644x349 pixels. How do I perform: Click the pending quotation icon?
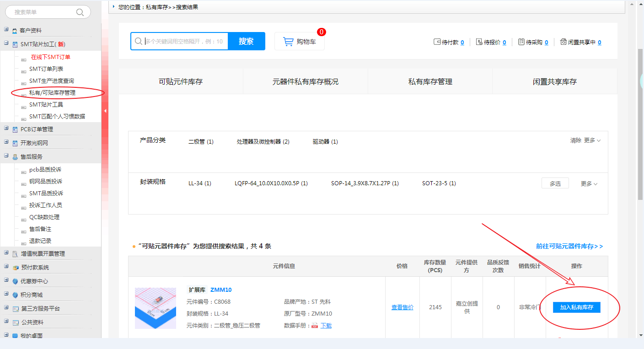479,42
